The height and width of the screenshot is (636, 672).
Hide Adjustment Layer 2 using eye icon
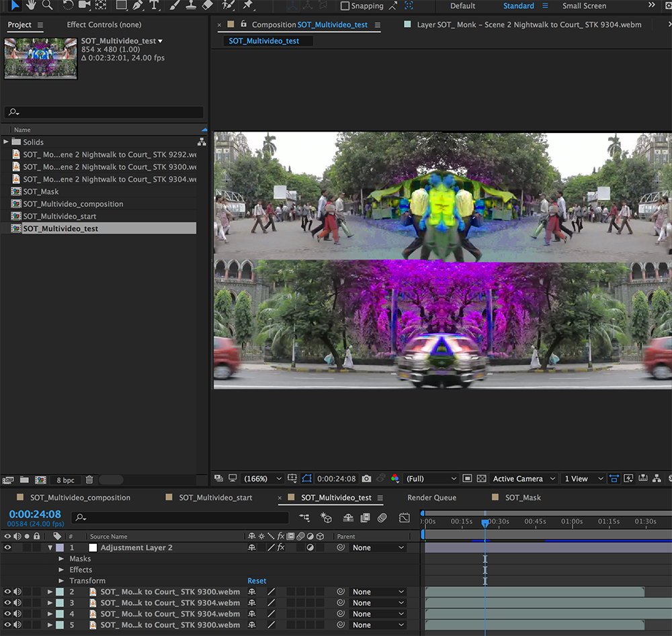8,548
